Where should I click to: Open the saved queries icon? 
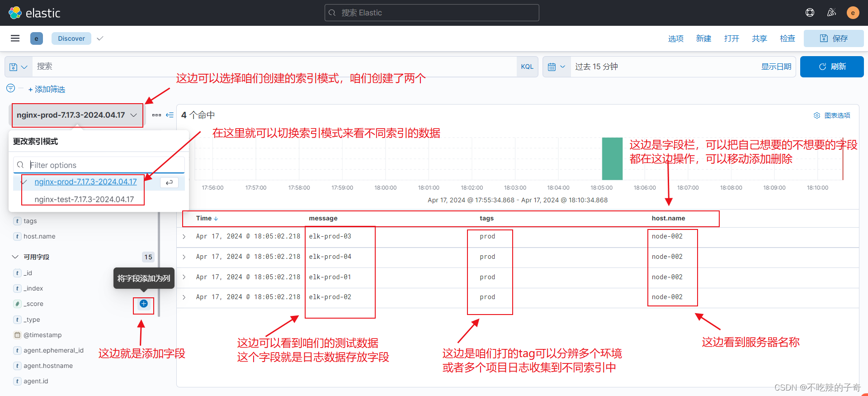point(18,67)
